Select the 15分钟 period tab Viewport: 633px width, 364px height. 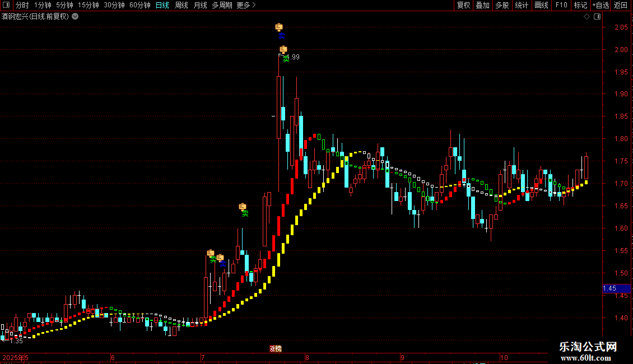88,5
